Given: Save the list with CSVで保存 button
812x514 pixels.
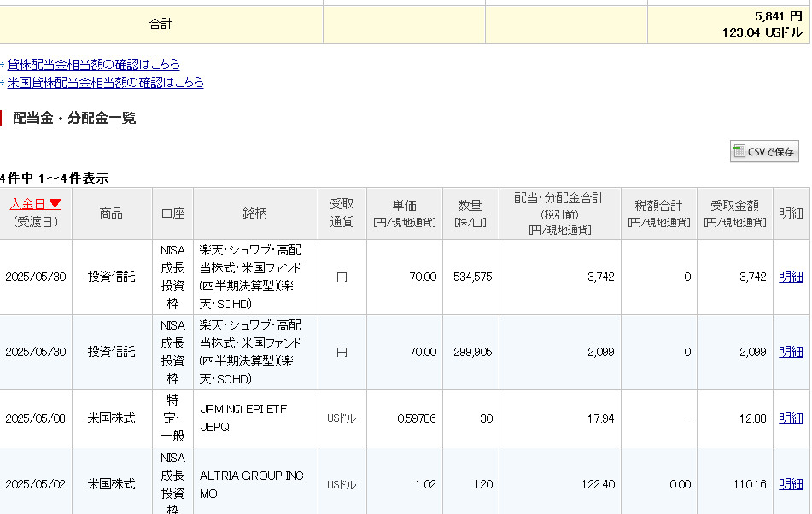Looking at the screenshot, I should (x=764, y=152).
